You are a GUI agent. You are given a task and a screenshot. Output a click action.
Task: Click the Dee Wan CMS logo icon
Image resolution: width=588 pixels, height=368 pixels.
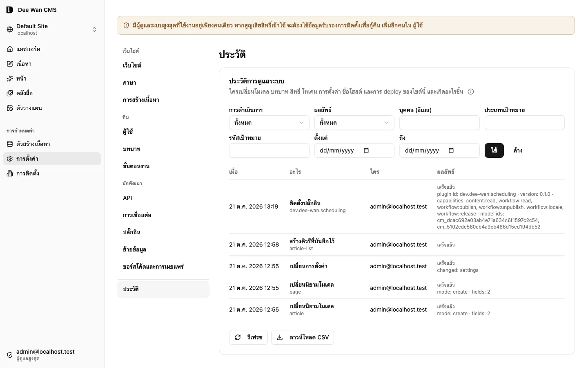(10, 10)
